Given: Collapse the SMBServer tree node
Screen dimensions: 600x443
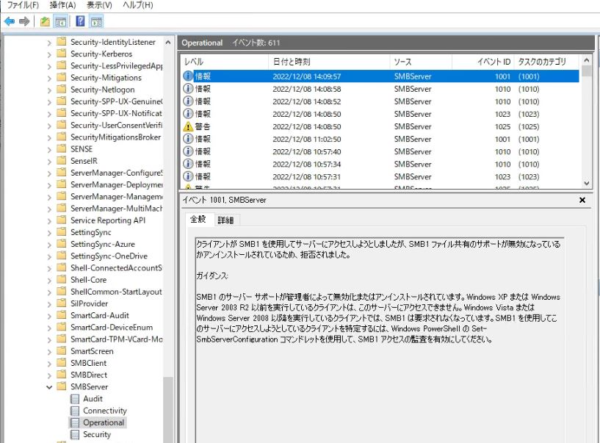Looking at the screenshot, I should tap(49, 387).
